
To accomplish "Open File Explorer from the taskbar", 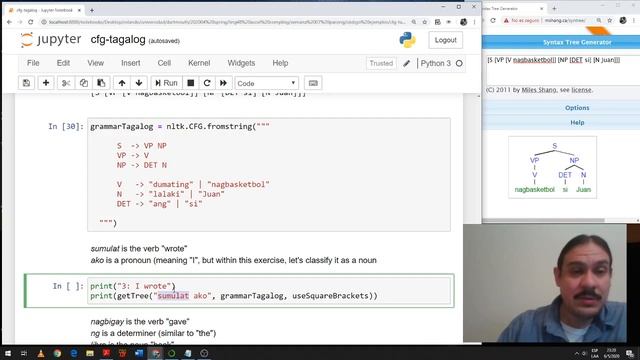I will click(x=90, y=353).
